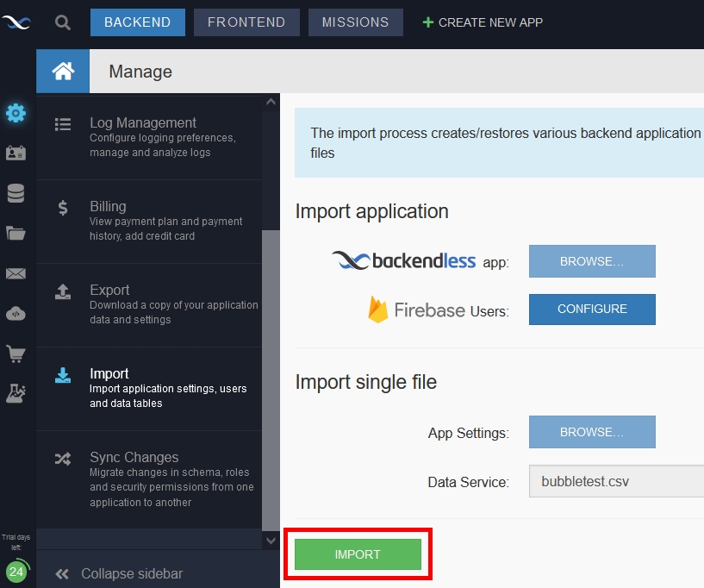Open the Messaging envelope icon
The image size is (704, 588).
click(16, 273)
